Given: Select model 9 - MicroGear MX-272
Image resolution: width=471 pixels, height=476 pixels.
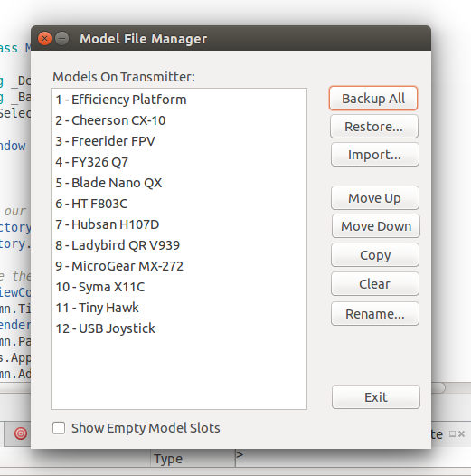Looking at the screenshot, I should coord(179,266).
